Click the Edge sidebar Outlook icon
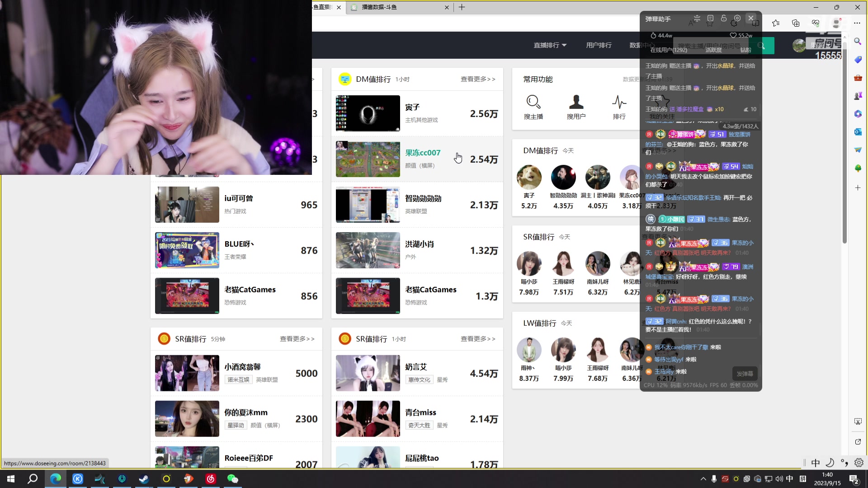Screen dimensions: 868x488 click(858, 132)
